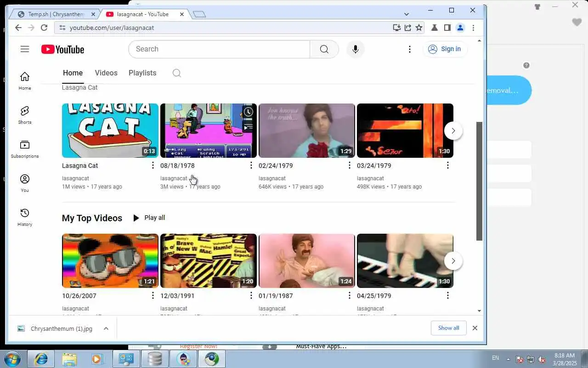Expand Chrome tab search dropdown
This screenshot has width=588, height=368.
tap(406, 14)
